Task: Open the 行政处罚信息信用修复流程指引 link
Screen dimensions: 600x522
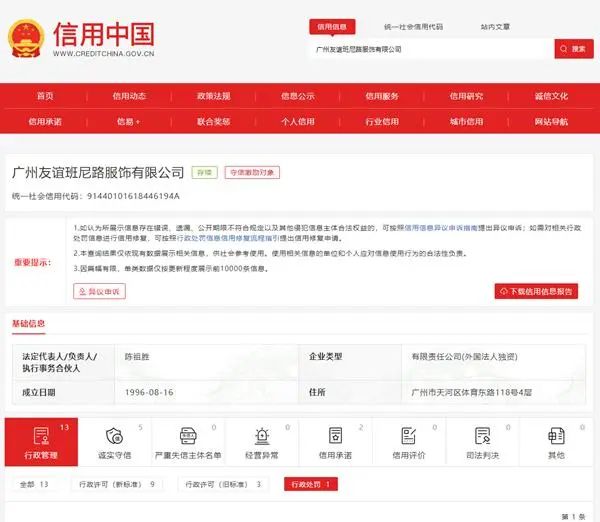Action: tap(228, 238)
